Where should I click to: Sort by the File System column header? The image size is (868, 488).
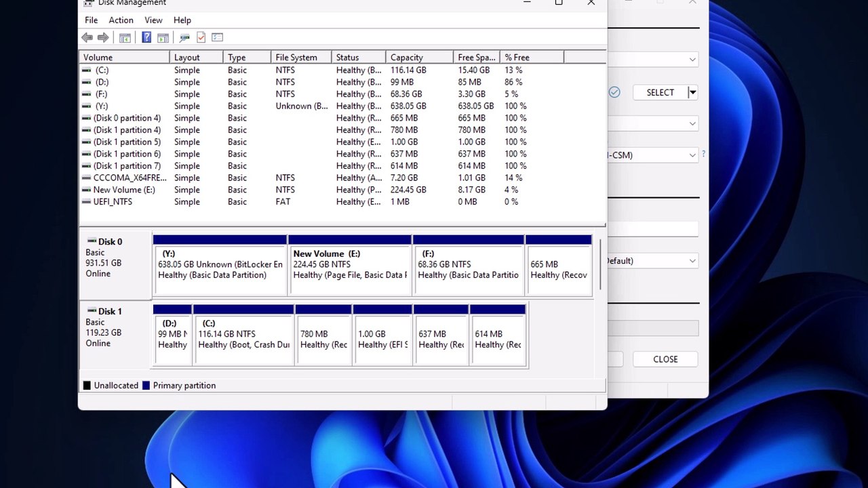pyautogui.click(x=302, y=58)
